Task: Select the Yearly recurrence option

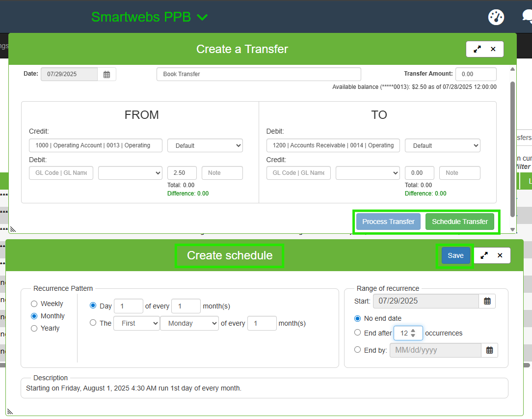Action: coord(34,329)
